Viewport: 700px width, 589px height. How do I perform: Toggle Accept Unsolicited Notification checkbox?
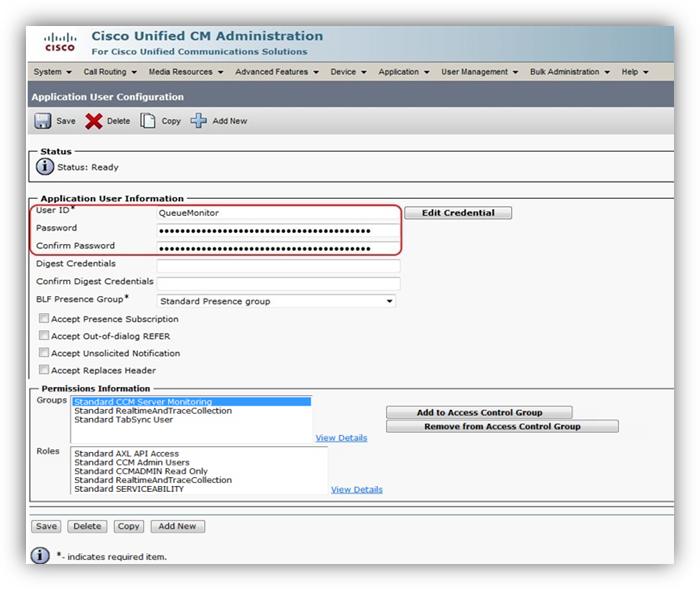pos(44,353)
